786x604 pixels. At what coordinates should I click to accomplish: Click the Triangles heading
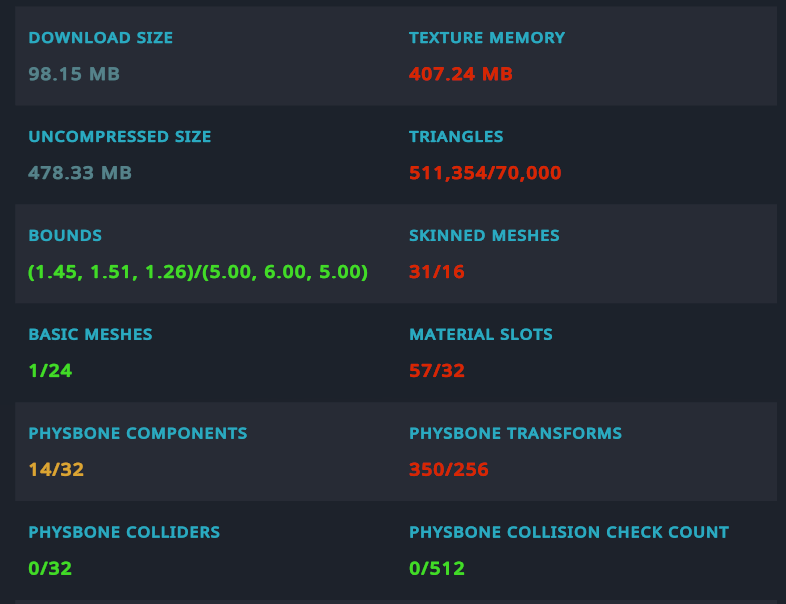[456, 136]
